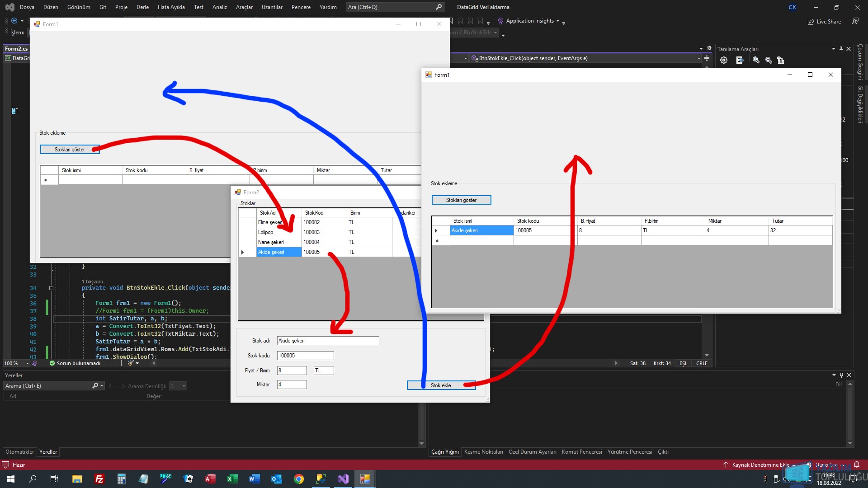The width and height of the screenshot is (868, 488).
Task: Open diagnostic tools settings gear
Action: [x=724, y=60]
